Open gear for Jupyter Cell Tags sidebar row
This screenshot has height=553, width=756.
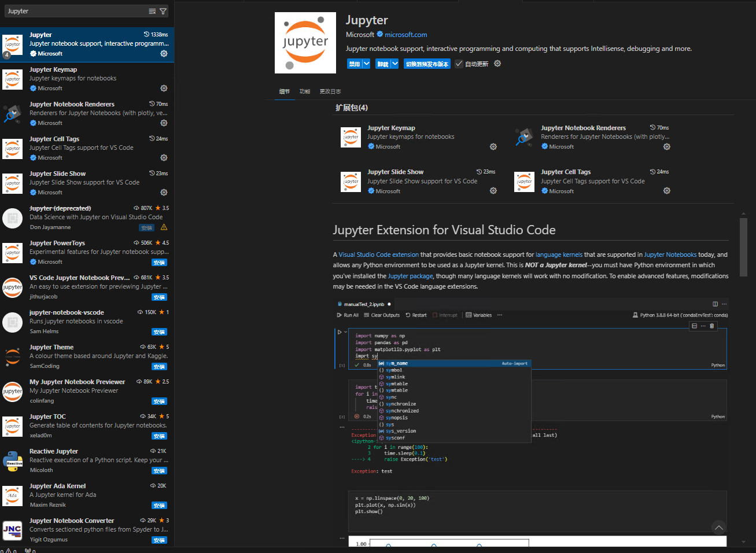click(164, 157)
